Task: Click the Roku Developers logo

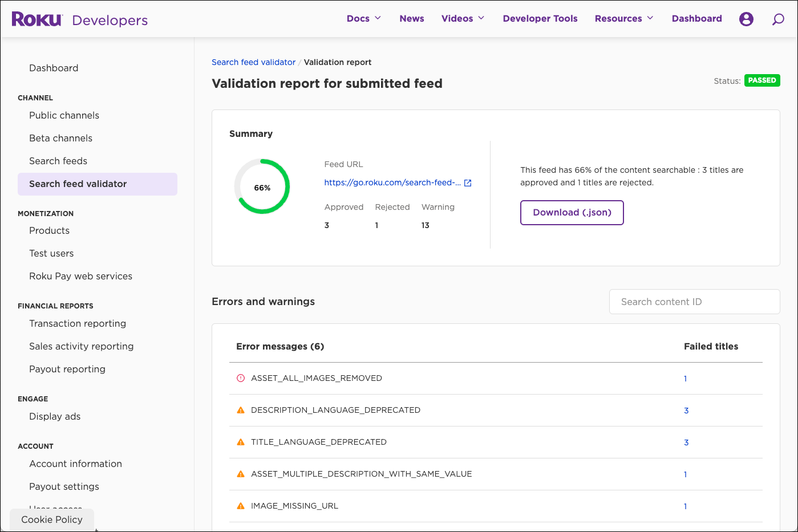Action: click(80, 18)
